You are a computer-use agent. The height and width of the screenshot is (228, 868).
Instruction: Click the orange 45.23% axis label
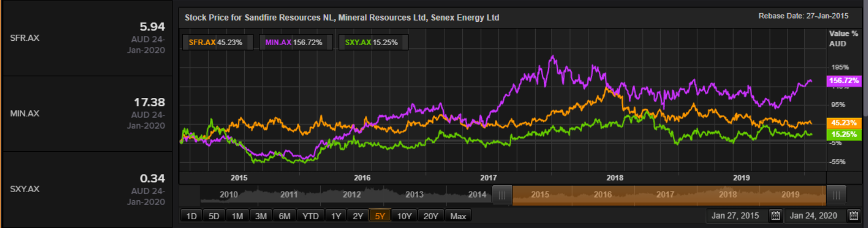(844, 123)
